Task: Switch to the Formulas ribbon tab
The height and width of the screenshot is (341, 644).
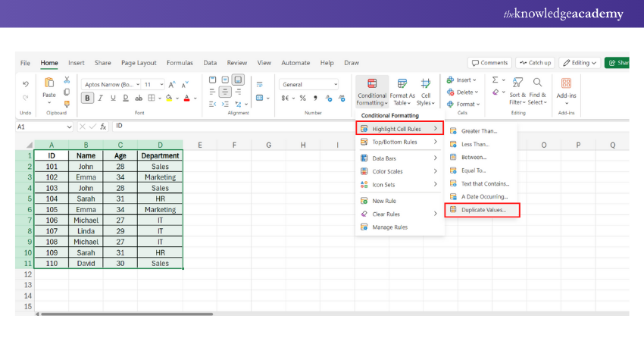Action: coord(180,63)
